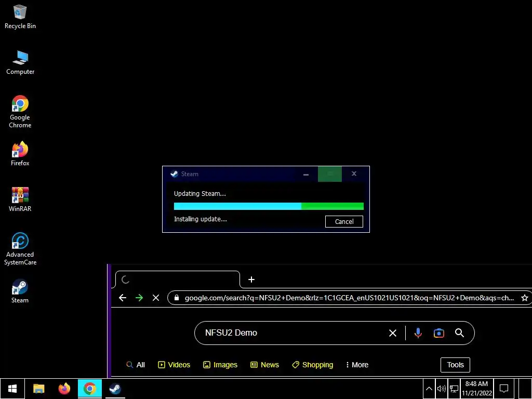Select the WinRAR desktop shortcut
This screenshot has height=399, width=532.
20,199
